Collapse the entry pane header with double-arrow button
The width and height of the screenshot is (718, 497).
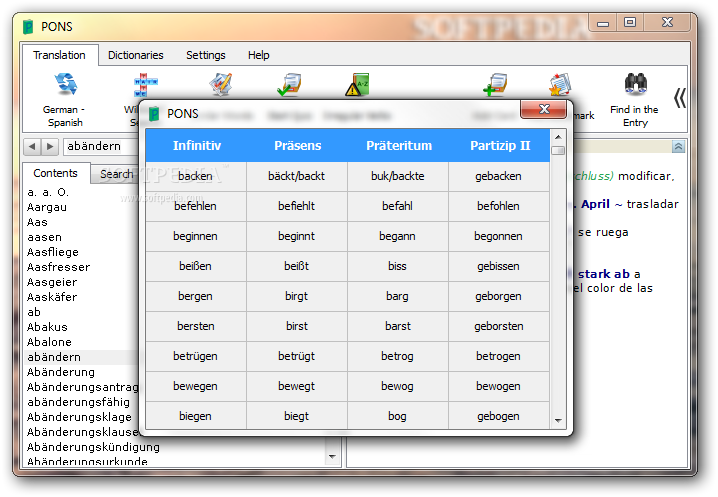coord(678,147)
